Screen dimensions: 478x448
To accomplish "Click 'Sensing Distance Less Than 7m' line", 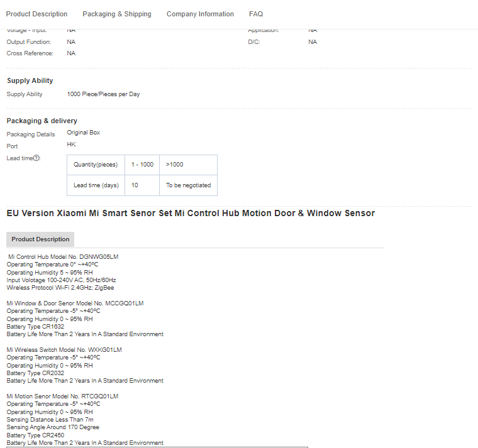I will [x=50, y=420].
